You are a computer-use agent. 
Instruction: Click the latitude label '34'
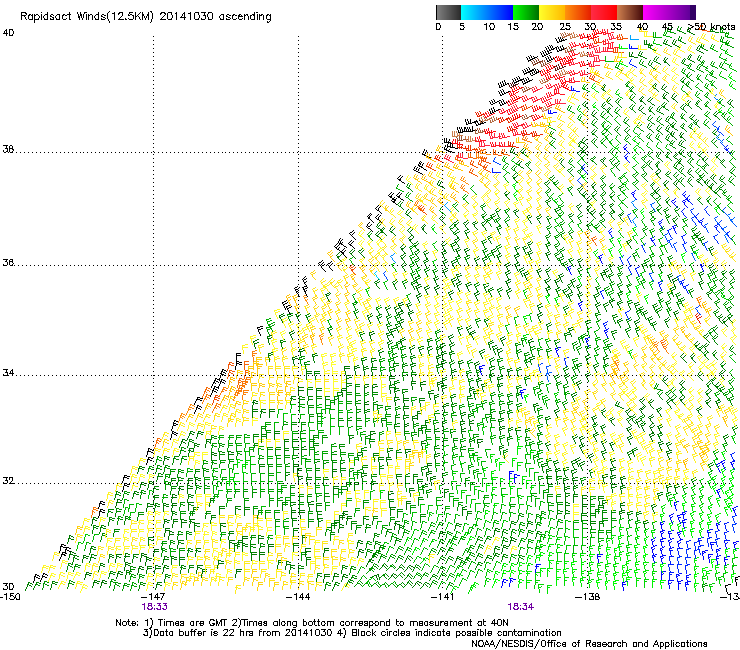(8, 373)
